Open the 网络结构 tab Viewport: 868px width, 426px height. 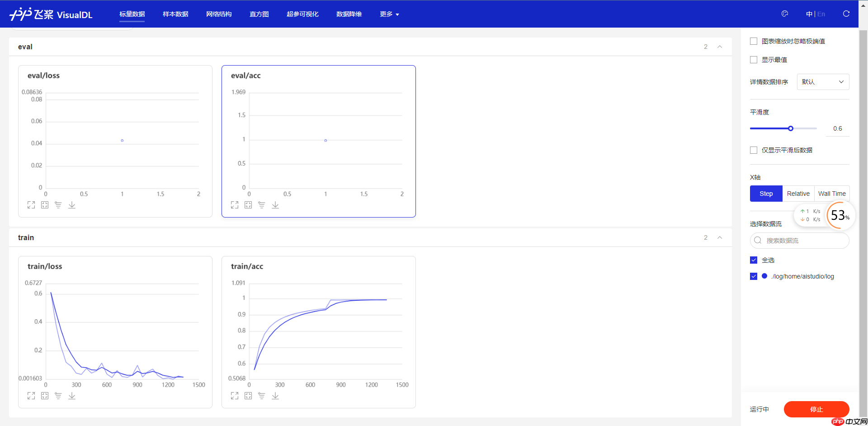[x=219, y=14]
